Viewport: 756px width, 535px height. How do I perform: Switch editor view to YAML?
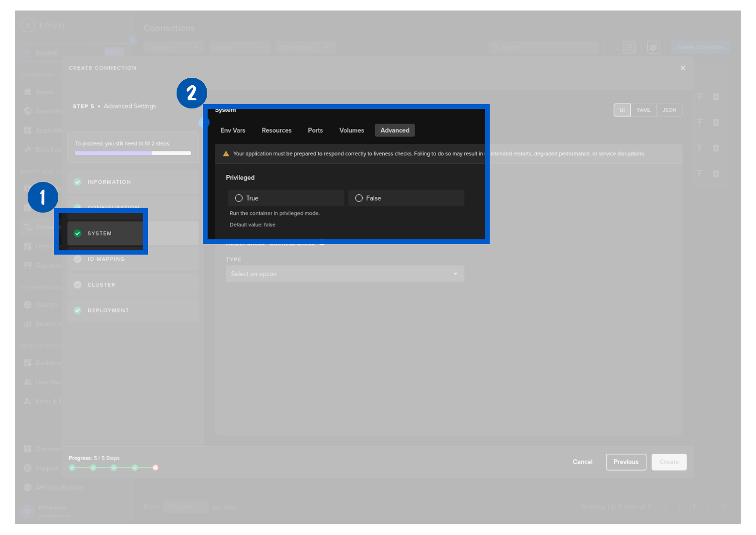pyautogui.click(x=643, y=110)
